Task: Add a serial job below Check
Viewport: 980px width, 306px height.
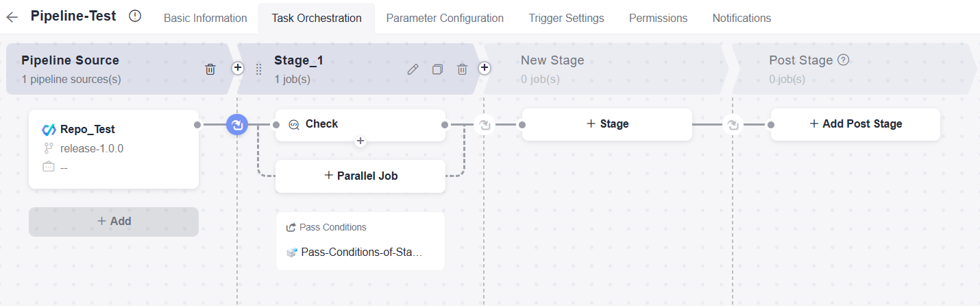Action: coord(360,141)
